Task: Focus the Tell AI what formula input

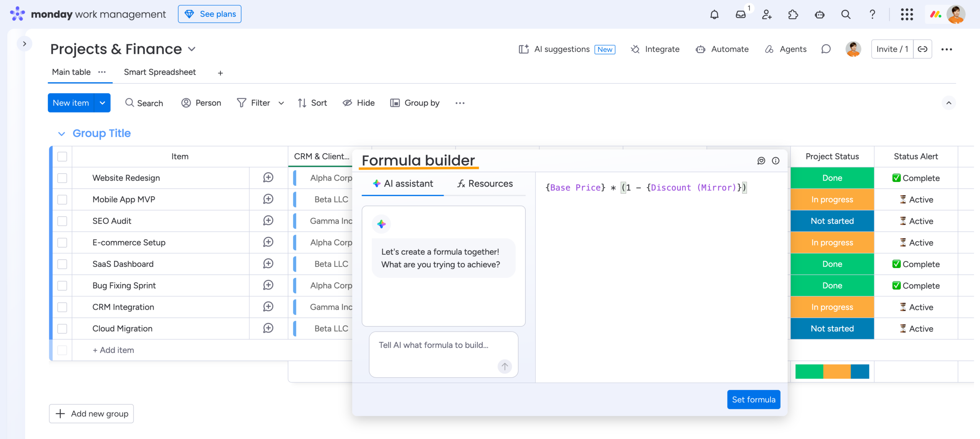Action: (443, 354)
